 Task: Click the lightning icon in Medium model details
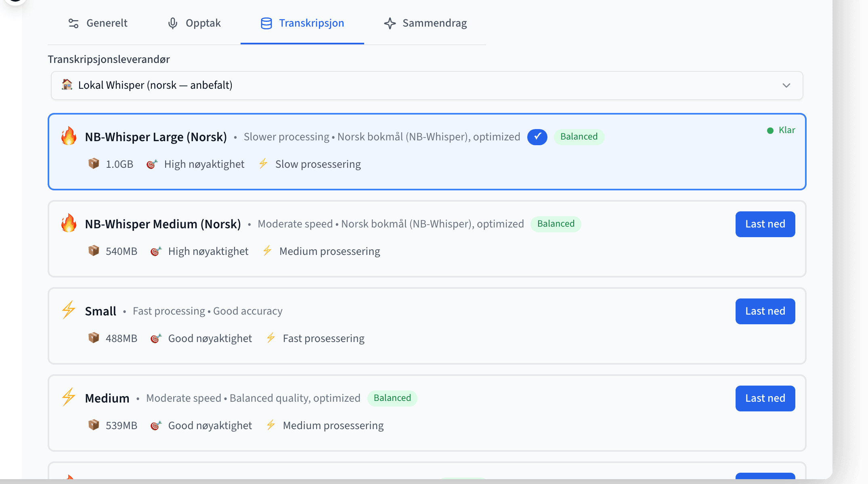(x=271, y=425)
